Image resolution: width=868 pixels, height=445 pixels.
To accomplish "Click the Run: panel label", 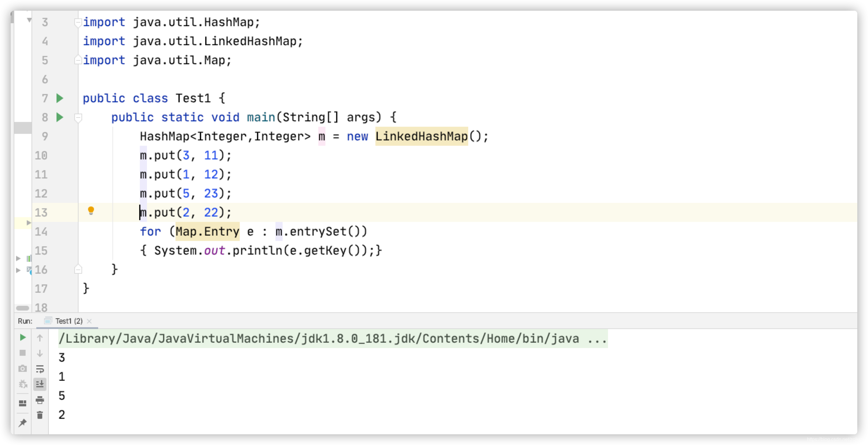I will [x=25, y=321].
